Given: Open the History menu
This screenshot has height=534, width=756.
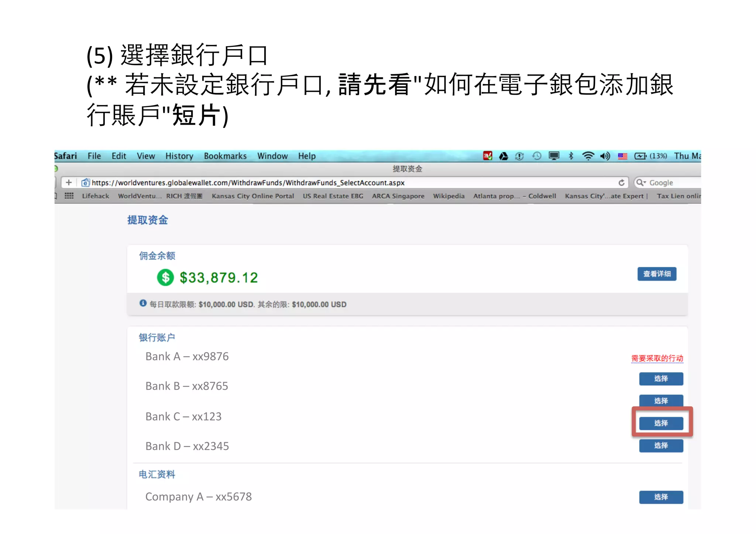Looking at the screenshot, I should tap(179, 156).
